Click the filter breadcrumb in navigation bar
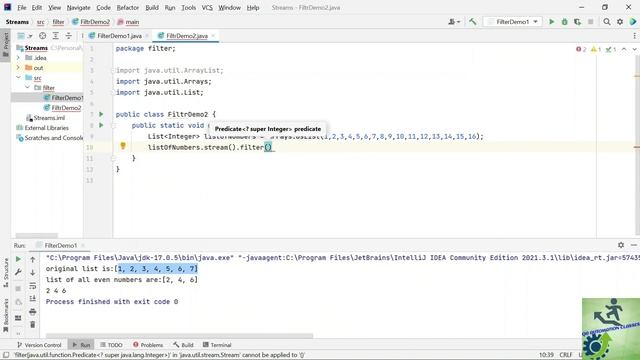The height and width of the screenshot is (360, 640). tap(58, 22)
